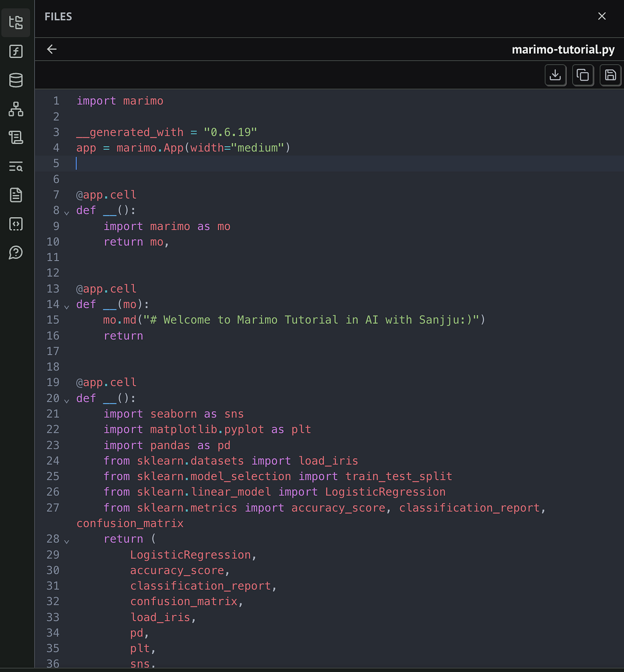624x672 pixels.
Task: Collapse the def block at line 20
Action: [67, 400]
